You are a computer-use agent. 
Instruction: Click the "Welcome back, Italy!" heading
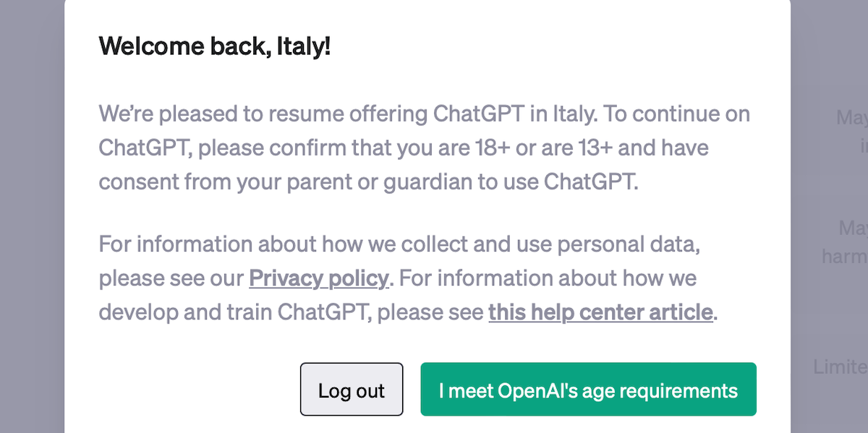[x=215, y=46]
